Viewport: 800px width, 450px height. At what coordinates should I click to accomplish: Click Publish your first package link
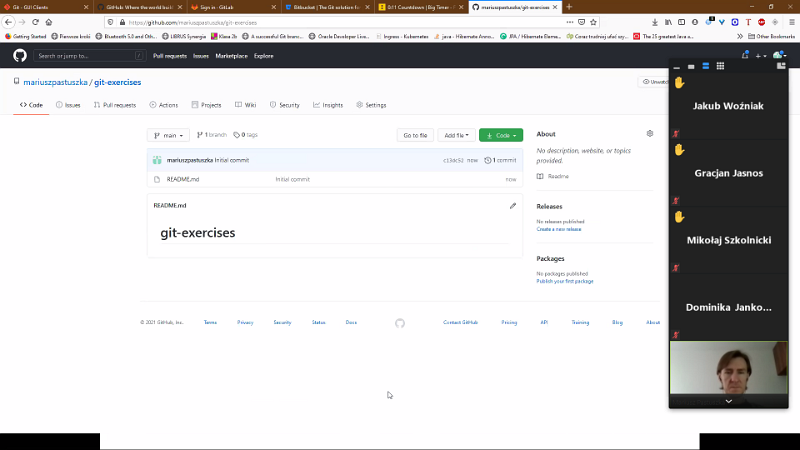pos(565,281)
